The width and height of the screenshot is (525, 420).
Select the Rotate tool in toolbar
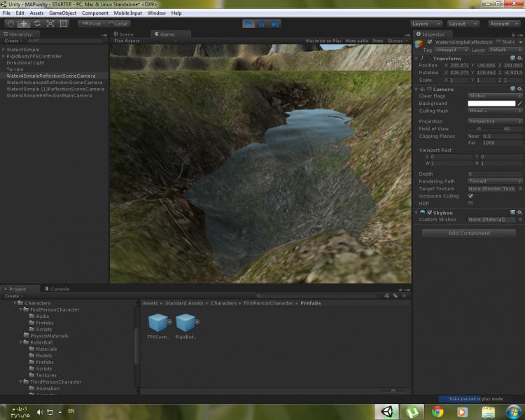(37, 24)
